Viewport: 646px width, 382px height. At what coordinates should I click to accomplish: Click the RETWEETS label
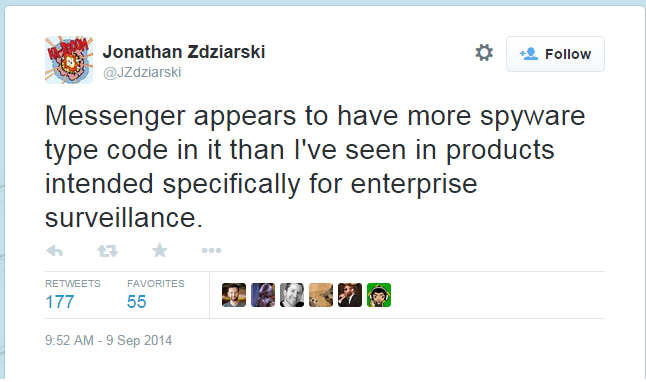coord(73,284)
